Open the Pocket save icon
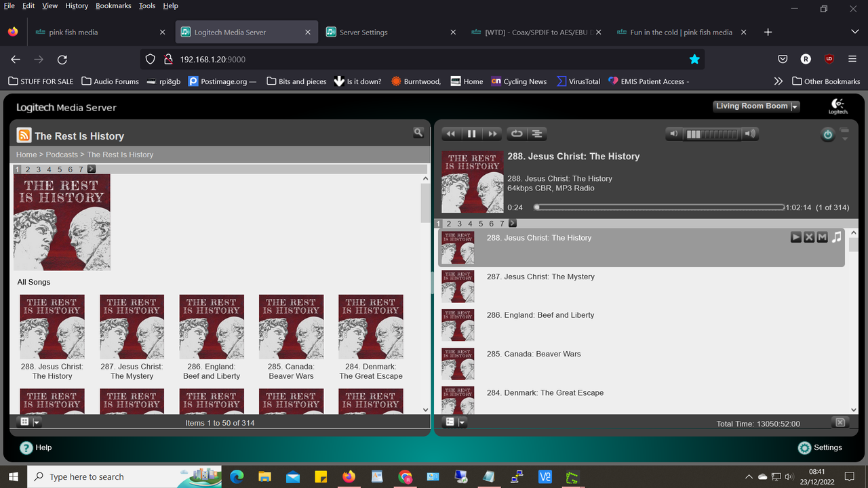 pos(783,60)
